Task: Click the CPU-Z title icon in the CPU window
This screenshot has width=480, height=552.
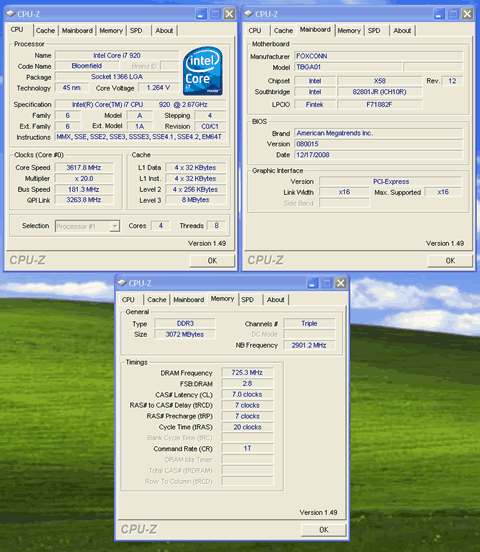Action: click(11, 14)
